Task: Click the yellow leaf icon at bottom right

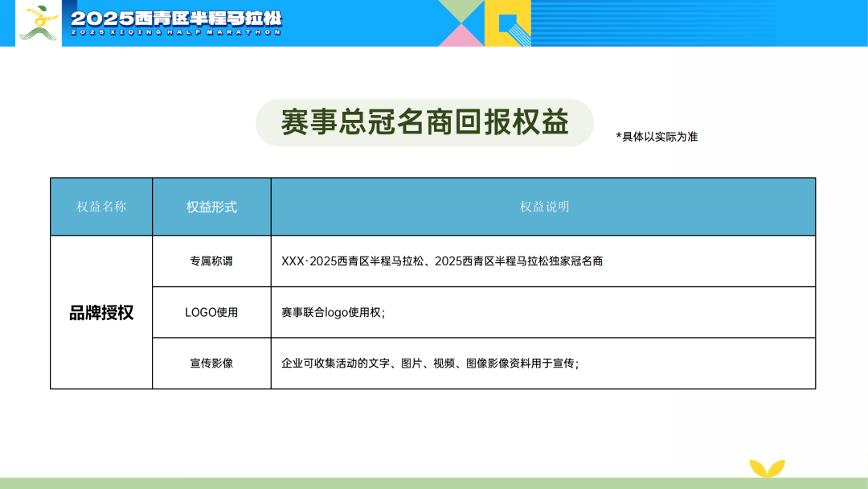Action: pyautogui.click(x=767, y=468)
